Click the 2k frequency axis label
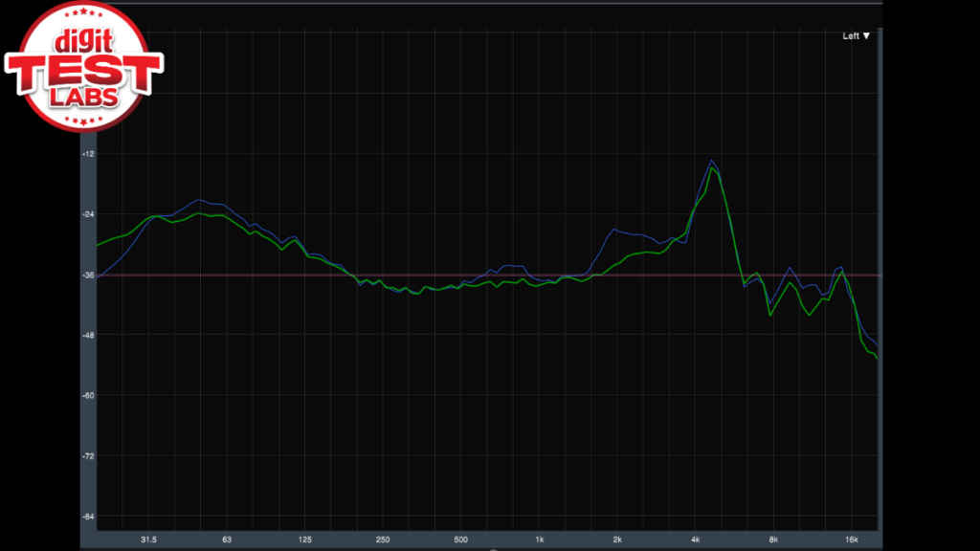The height and width of the screenshot is (551, 980). tap(617, 540)
